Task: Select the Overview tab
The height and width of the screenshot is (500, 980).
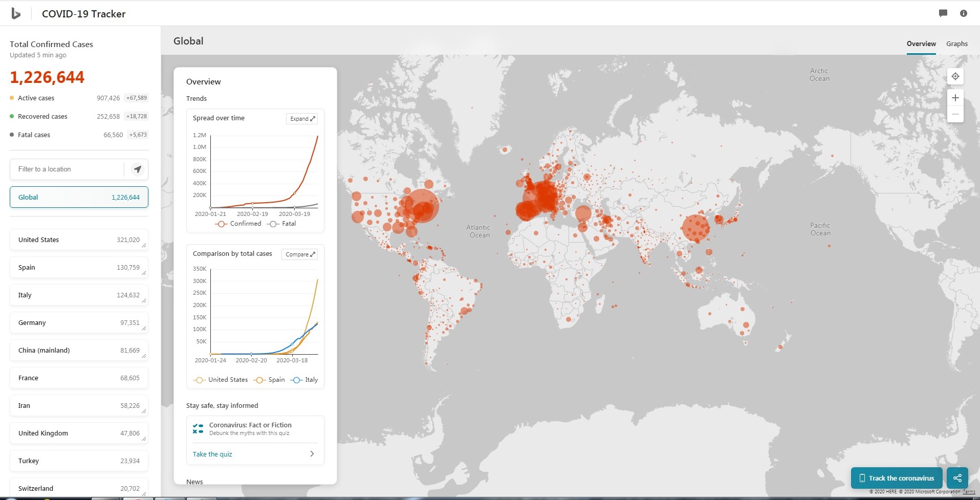Action: 921,44
